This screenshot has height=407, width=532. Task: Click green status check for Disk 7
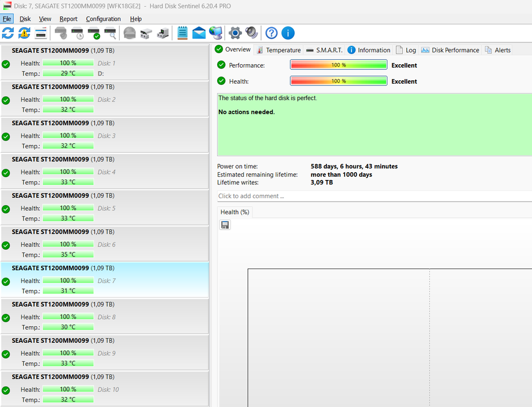(6, 281)
